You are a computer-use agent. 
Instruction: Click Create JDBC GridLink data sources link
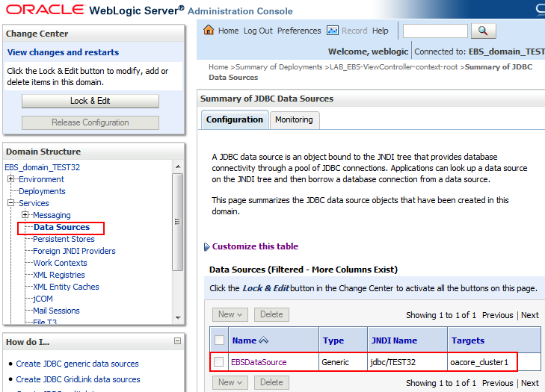(x=78, y=379)
